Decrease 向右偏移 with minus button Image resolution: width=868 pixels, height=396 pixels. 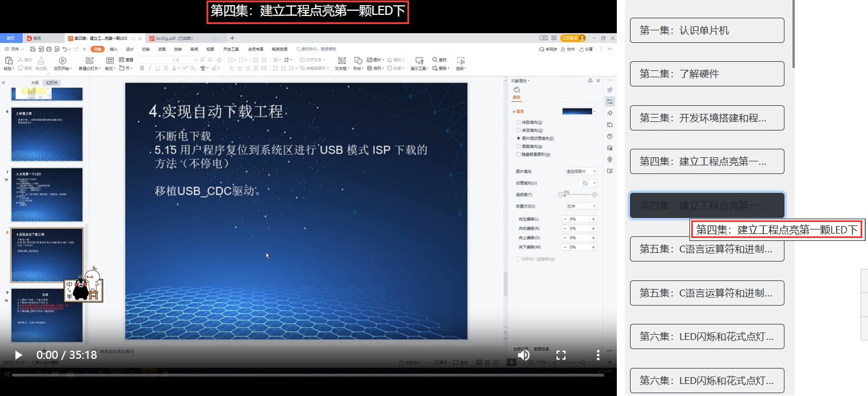pos(565,228)
